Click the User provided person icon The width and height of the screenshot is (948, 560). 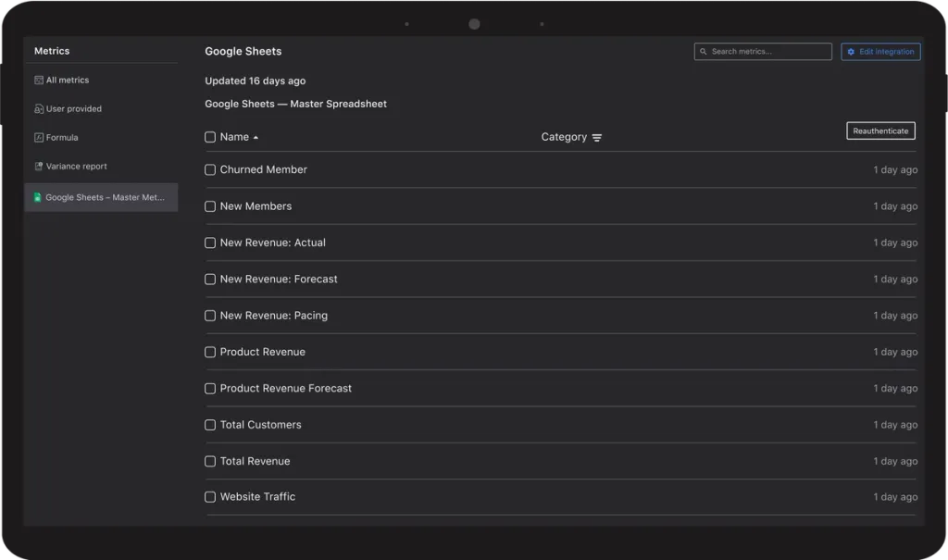(x=39, y=109)
